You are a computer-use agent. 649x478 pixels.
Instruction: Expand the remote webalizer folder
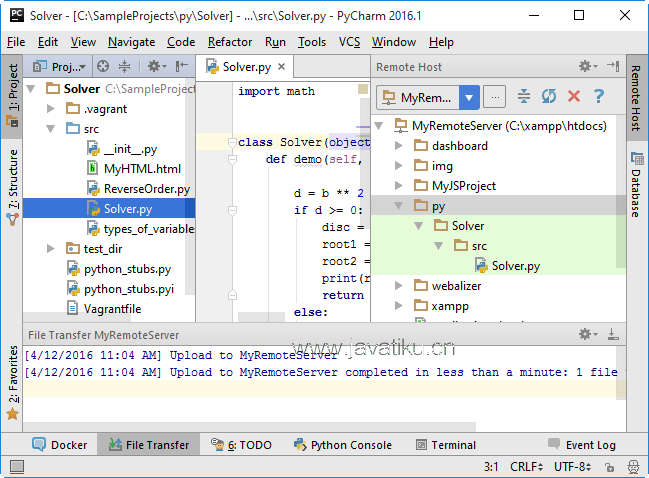tap(399, 286)
